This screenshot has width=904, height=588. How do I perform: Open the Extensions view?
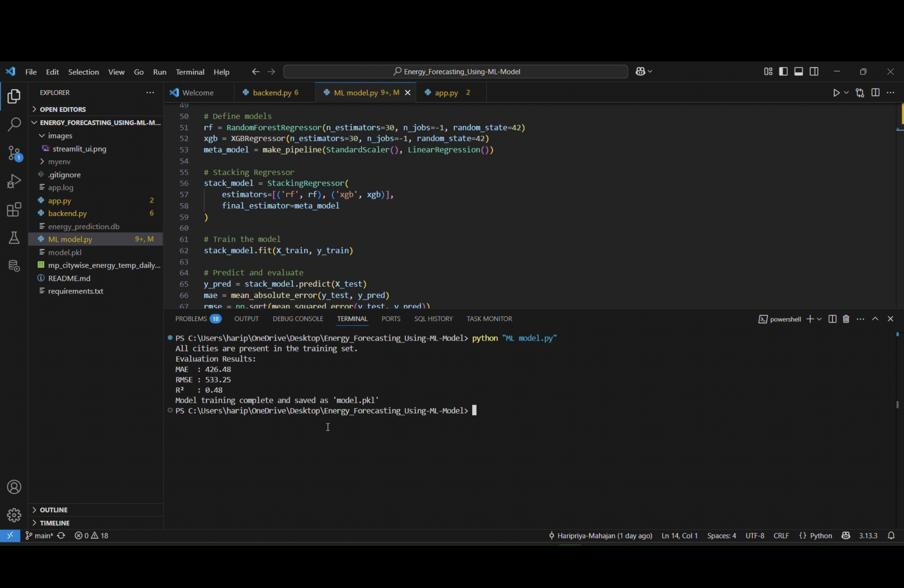tap(14, 210)
